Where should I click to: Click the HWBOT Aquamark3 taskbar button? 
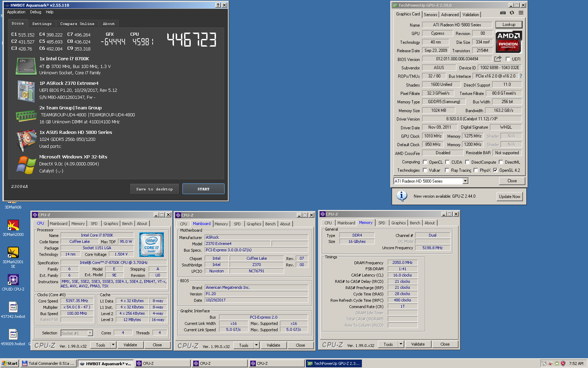(x=106, y=363)
